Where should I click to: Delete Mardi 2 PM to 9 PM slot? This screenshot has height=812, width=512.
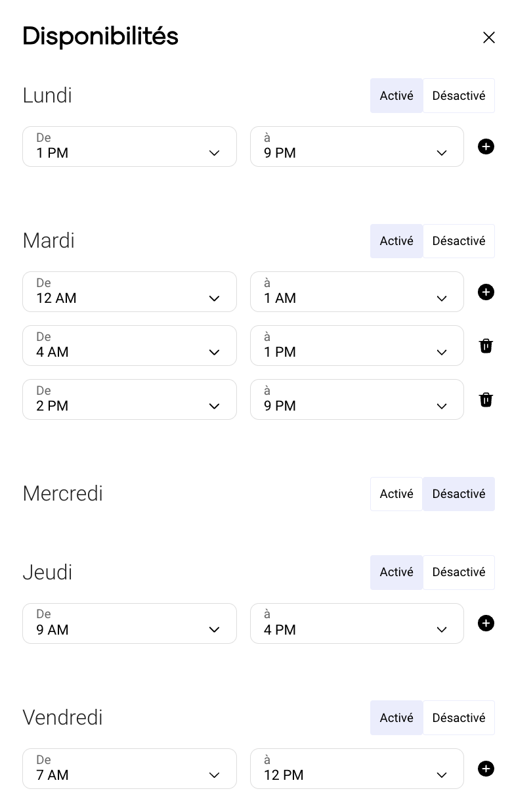tap(486, 399)
